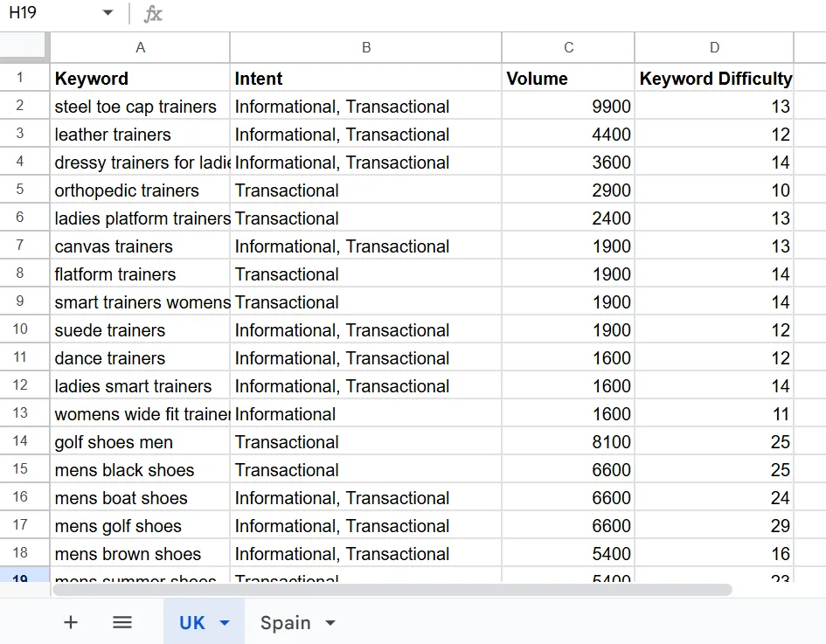This screenshot has height=644, width=826.
Task: Select the Intent cell for mens golf shoes
Action: [x=366, y=525]
